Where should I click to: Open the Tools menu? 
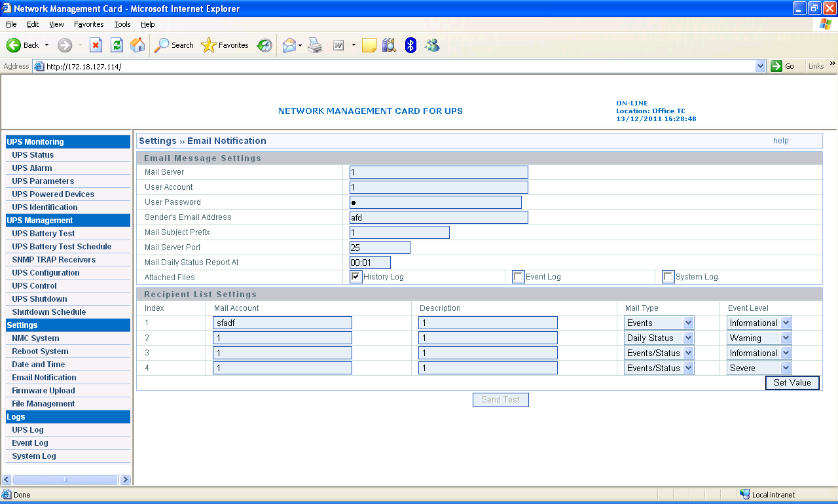(122, 24)
